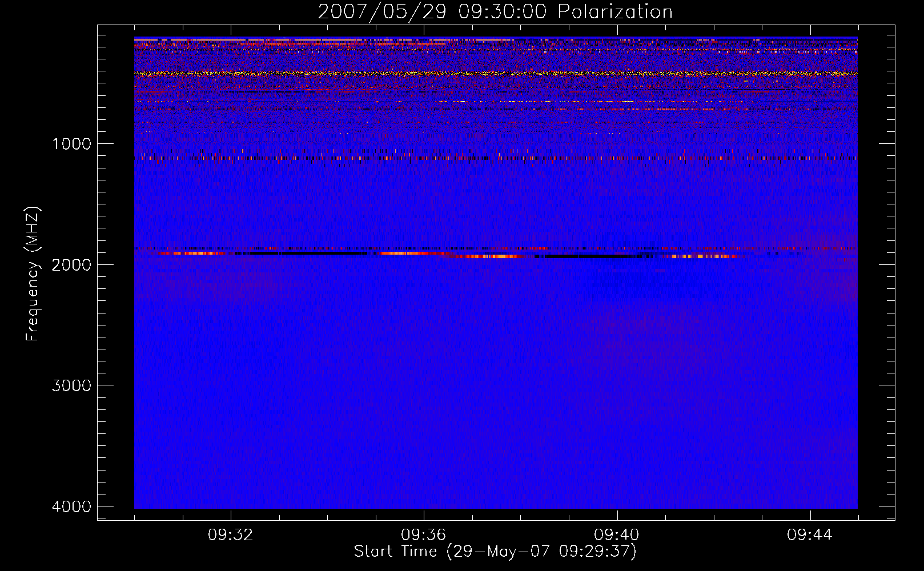
Task: Click the 09:32 time tick label
Action: 231,535
